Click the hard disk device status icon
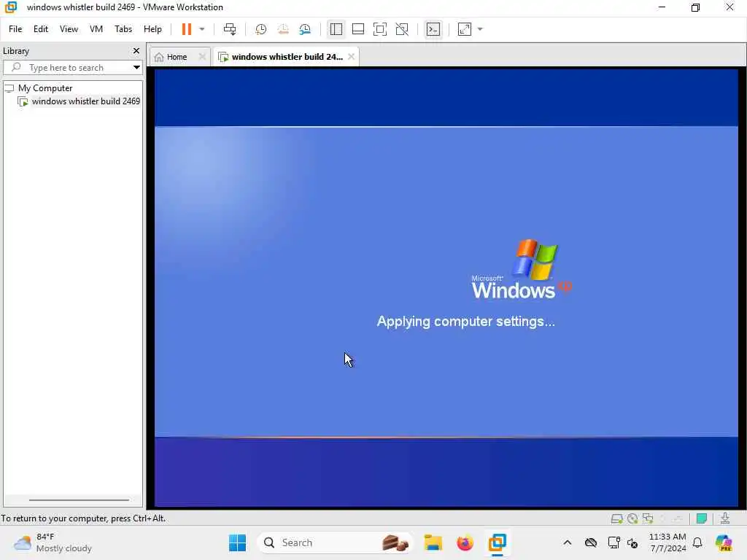The height and width of the screenshot is (560, 747). click(x=616, y=518)
